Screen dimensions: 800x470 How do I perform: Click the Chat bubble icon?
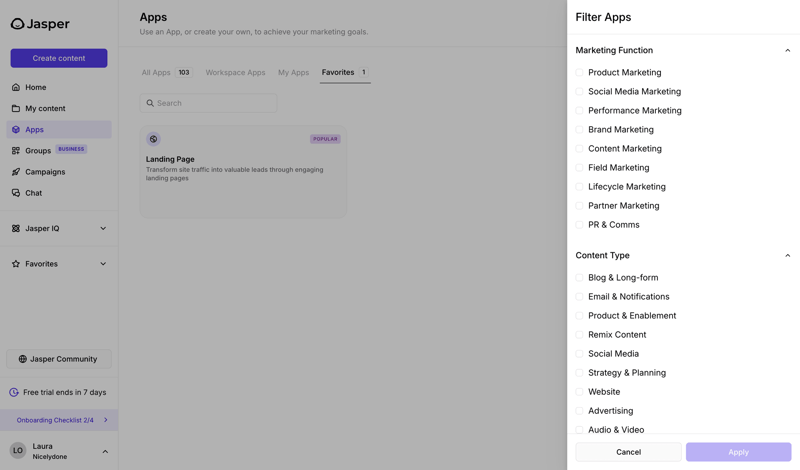click(x=16, y=193)
